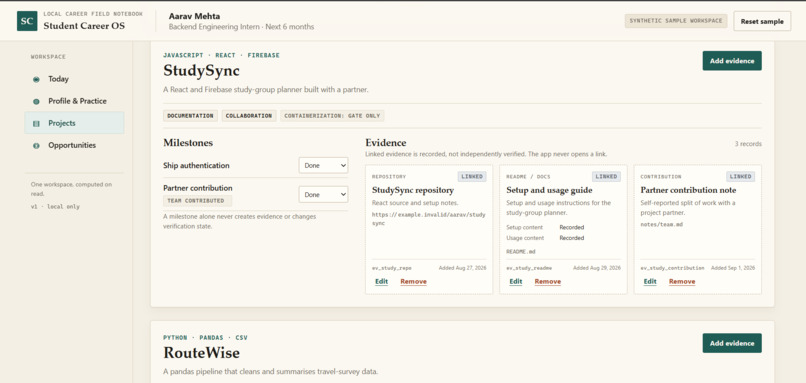
Task: Click the RouteWise project title
Action: (x=202, y=353)
